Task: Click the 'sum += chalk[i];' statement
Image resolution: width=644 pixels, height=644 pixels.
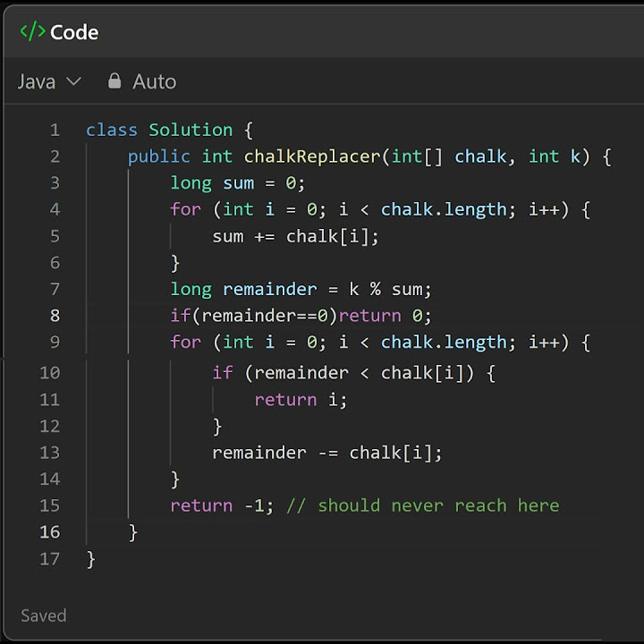Action: 295,236
